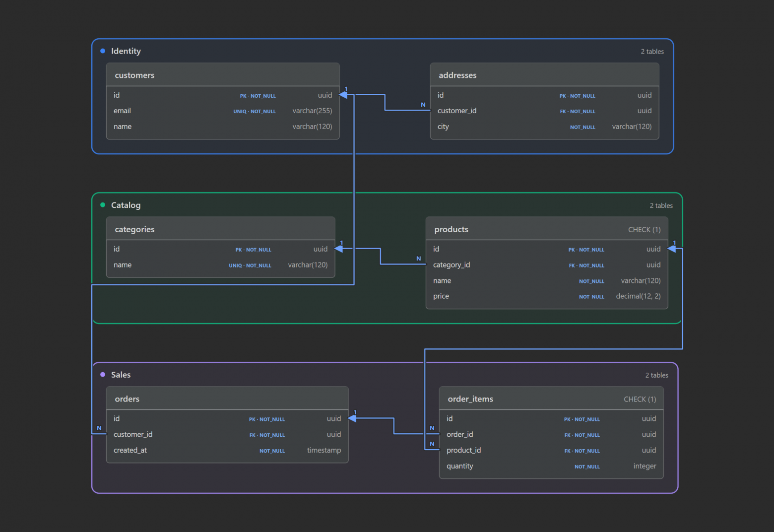Select the categories table header
The image size is (774, 532).
(x=220, y=229)
